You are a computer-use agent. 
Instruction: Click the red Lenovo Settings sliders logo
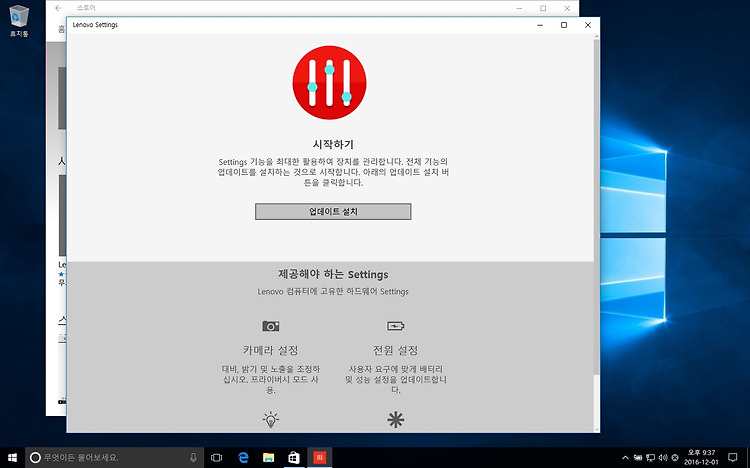click(x=330, y=83)
